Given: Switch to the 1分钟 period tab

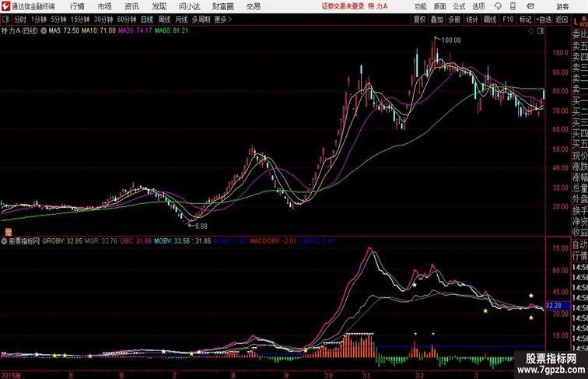Looking at the screenshot, I should (x=38, y=19).
